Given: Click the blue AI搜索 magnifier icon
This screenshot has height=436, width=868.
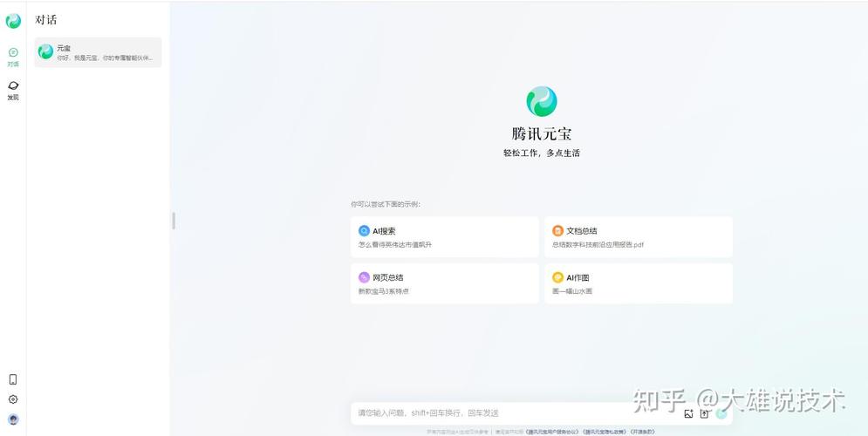Looking at the screenshot, I should (x=364, y=231).
